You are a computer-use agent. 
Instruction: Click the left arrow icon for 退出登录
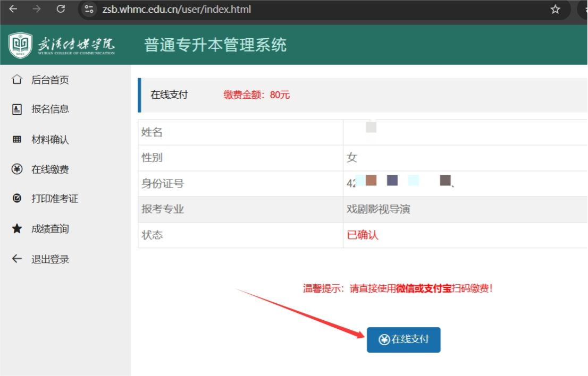[17, 259]
